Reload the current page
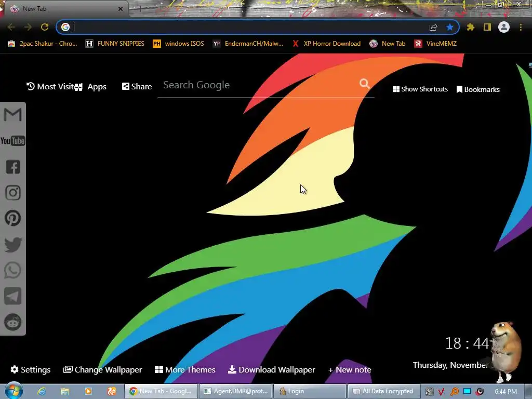This screenshot has width=532, height=399. (x=45, y=27)
